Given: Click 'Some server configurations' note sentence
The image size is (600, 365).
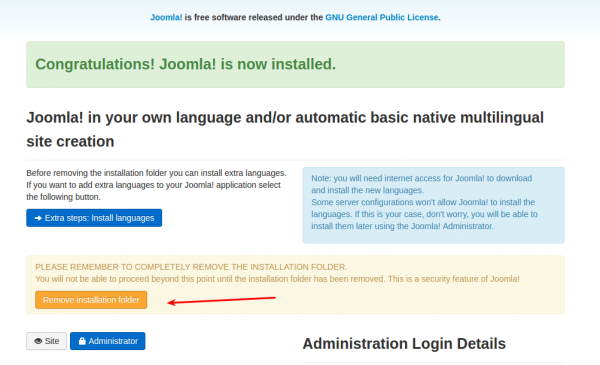Looking at the screenshot, I should click(x=424, y=214).
